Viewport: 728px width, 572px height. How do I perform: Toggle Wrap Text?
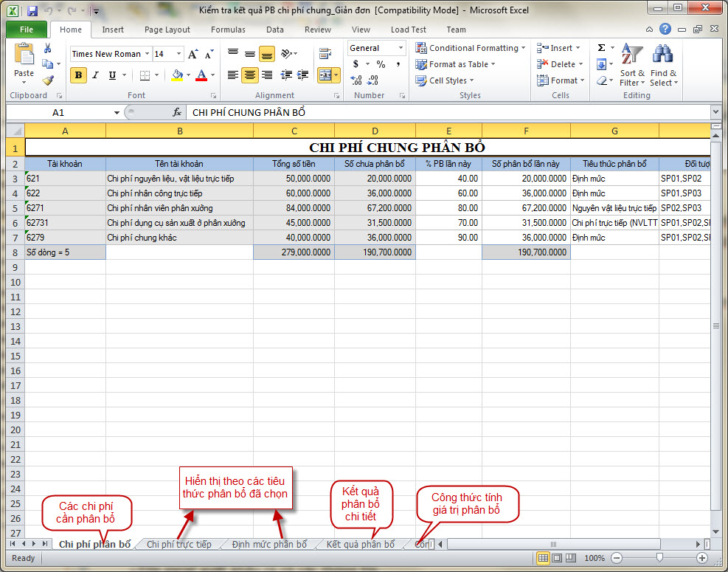325,54
